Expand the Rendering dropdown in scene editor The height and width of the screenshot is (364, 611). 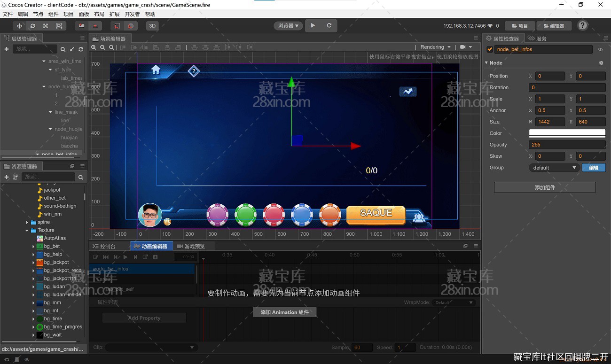435,47
